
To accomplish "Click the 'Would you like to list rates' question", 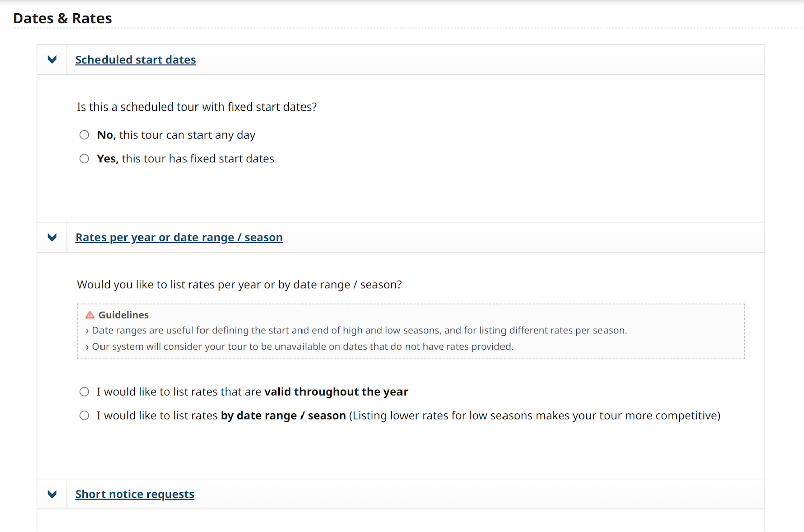I will click(x=239, y=285).
